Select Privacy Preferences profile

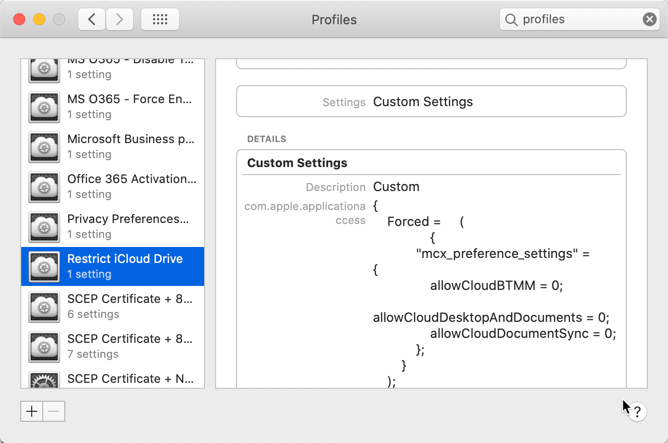point(130,227)
